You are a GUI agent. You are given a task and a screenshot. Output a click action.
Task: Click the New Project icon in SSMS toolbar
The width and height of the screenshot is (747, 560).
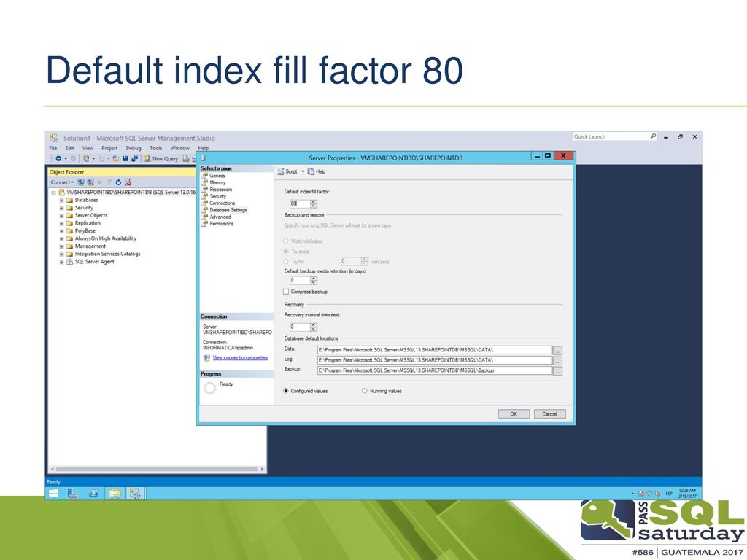tap(86, 158)
